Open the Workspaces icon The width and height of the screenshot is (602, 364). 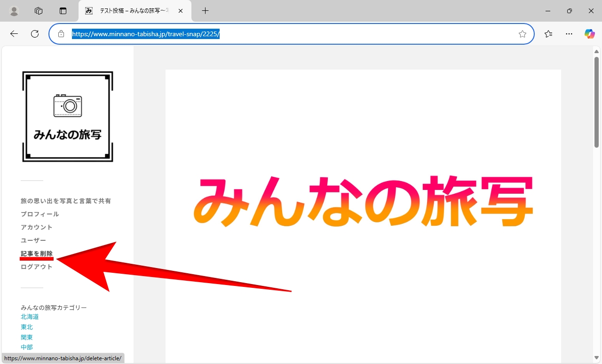[39, 11]
